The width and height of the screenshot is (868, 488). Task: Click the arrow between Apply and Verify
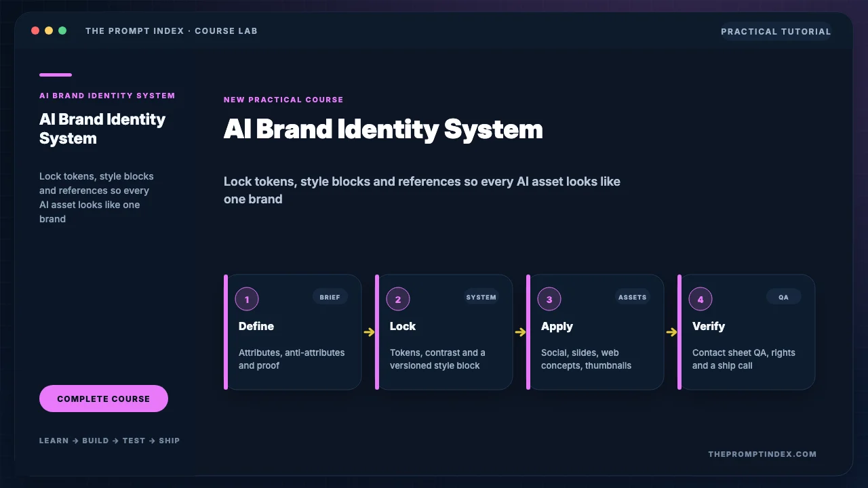[671, 332]
